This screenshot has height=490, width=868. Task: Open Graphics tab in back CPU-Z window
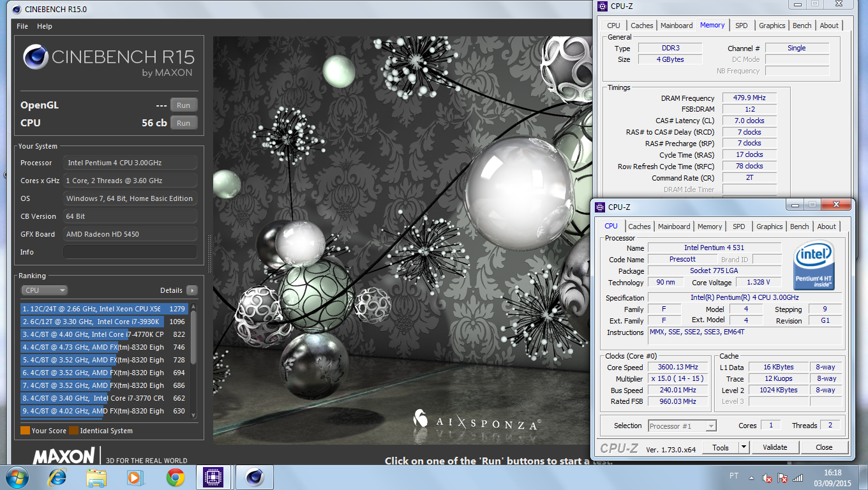tap(772, 26)
